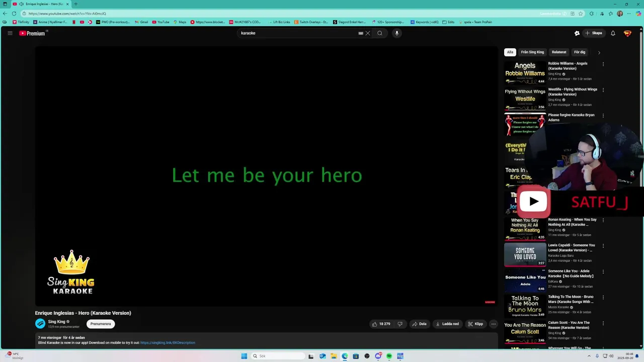Open Spotify from the taskbar
The image size is (644, 362).
[x=389, y=356]
